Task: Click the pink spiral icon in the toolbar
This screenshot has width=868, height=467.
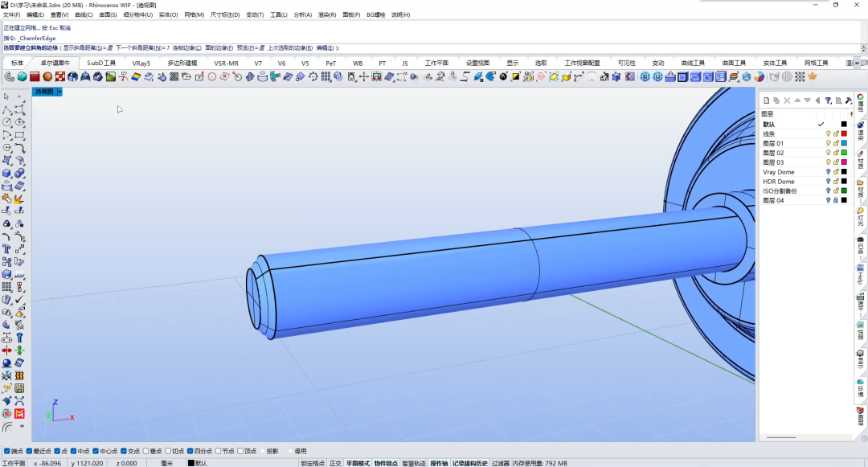Action: pos(542,77)
